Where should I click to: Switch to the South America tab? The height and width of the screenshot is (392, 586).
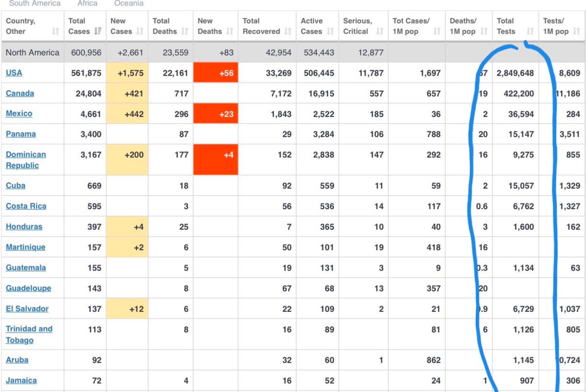click(35, 3)
